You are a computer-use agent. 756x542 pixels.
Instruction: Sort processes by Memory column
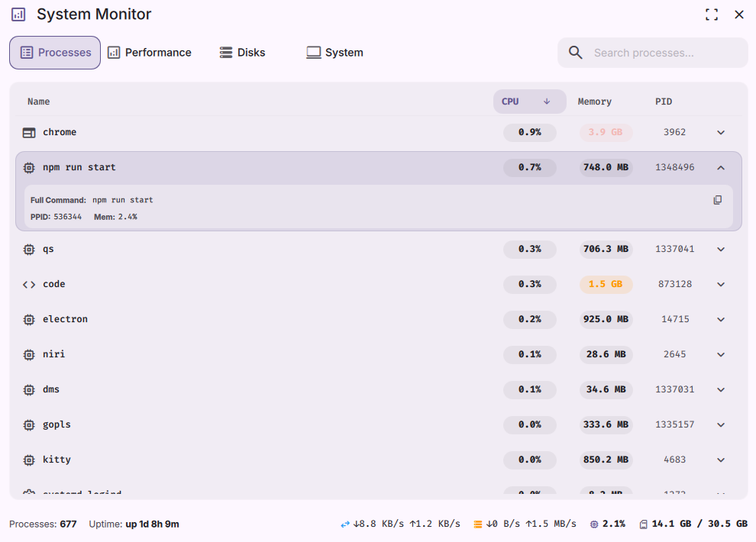tap(594, 102)
